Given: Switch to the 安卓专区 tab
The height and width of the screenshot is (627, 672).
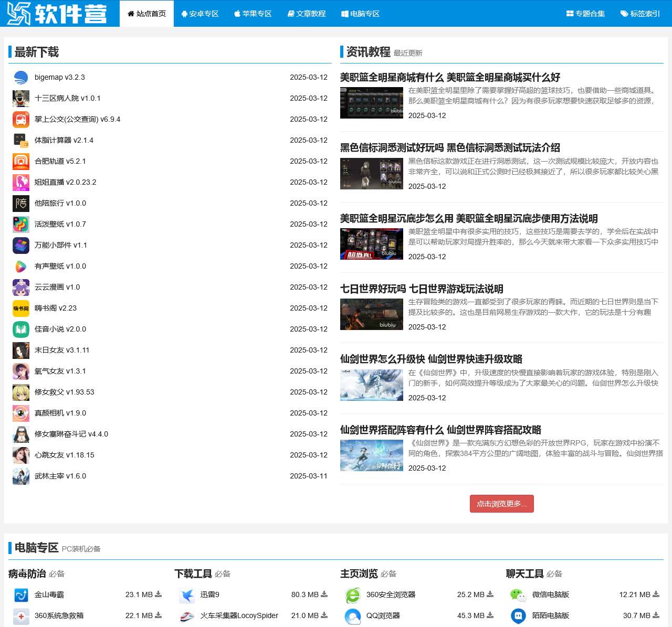Looking at the screenshot, I should click(200, 14).
